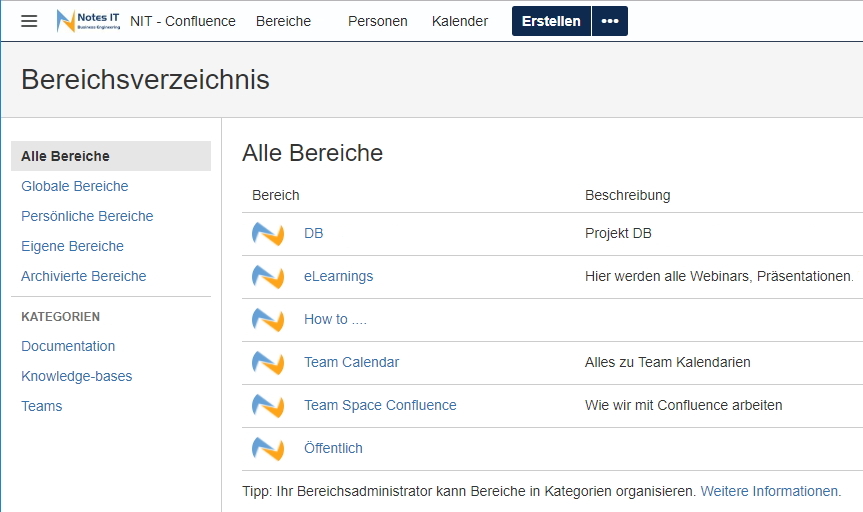Select Alle Bereiche in sidebar
The width and height of the screenshot is (863, 512).
(111, 156)
